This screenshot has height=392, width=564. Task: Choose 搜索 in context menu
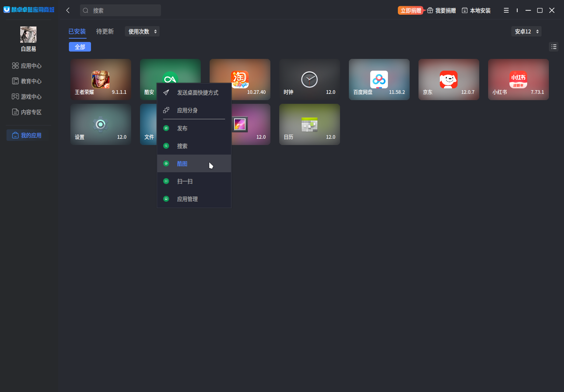[x=194, y=146]
